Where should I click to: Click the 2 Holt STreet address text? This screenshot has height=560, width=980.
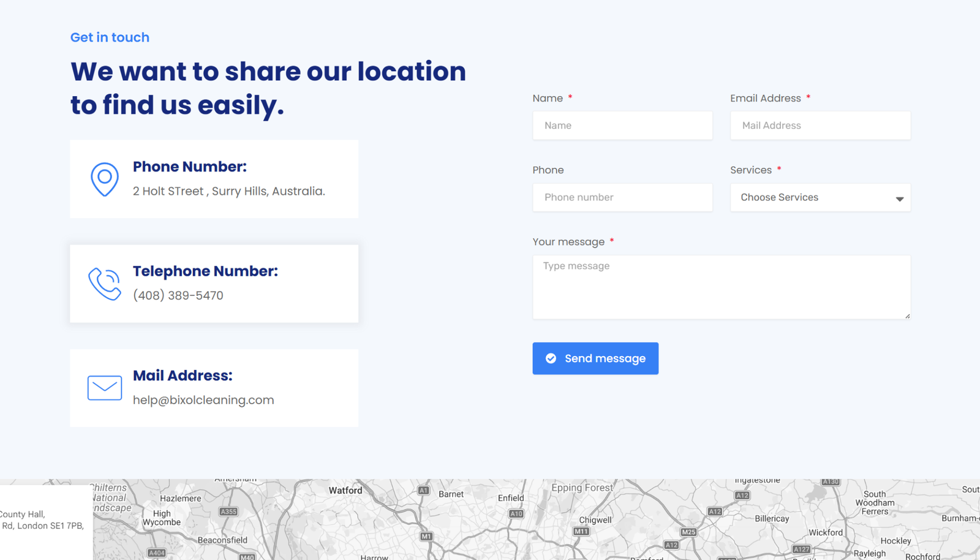click(229, 191)
